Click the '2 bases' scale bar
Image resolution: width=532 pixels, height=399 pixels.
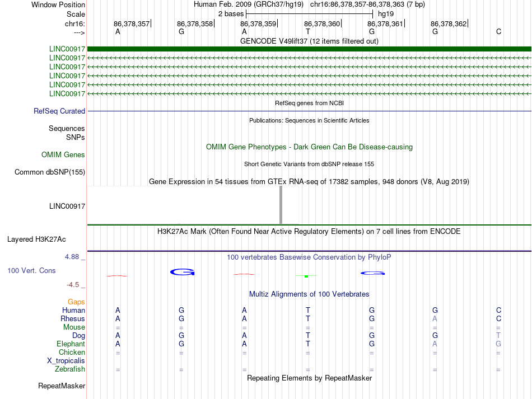tap(310, 14)
